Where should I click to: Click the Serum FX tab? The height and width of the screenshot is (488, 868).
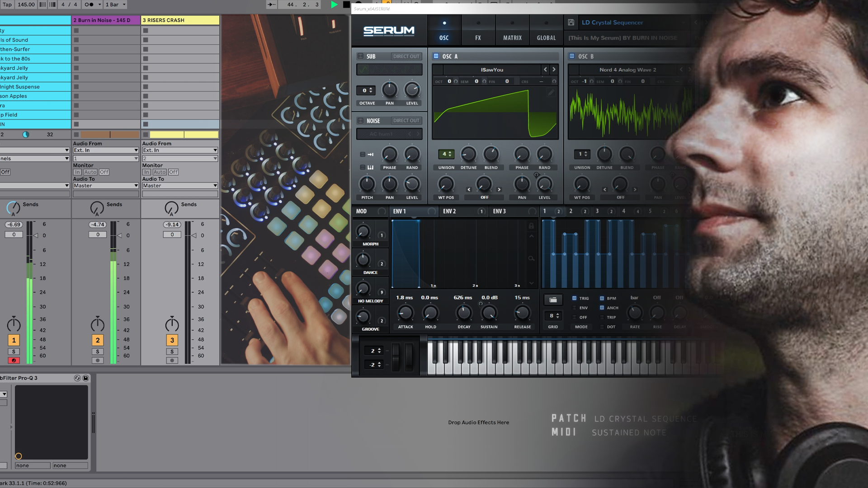coord(478,31)
